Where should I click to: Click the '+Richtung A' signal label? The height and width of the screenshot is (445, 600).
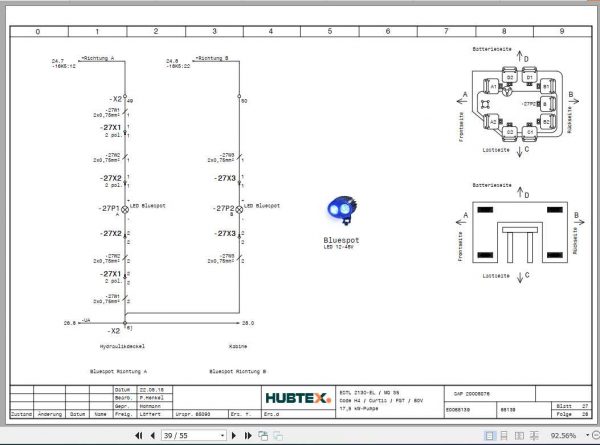click(97, 58)
